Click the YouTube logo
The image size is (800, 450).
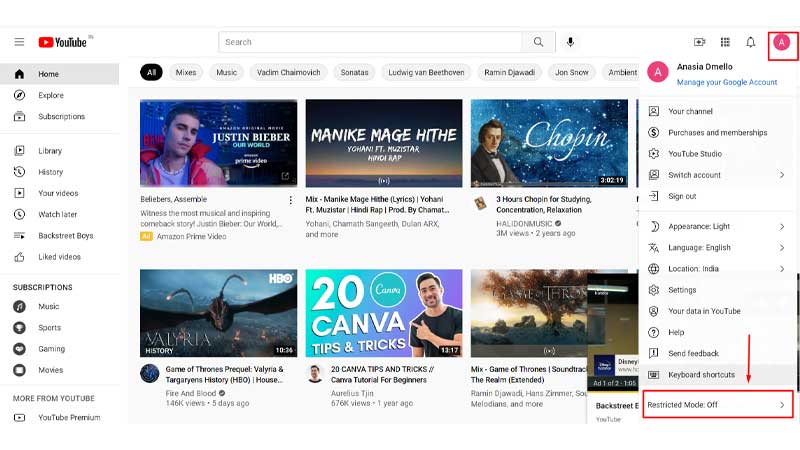(63, 42)
